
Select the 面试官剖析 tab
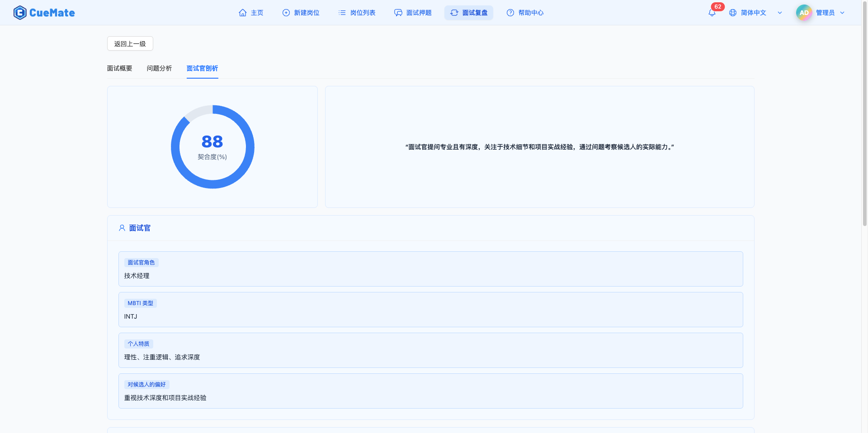pos(202,68)
